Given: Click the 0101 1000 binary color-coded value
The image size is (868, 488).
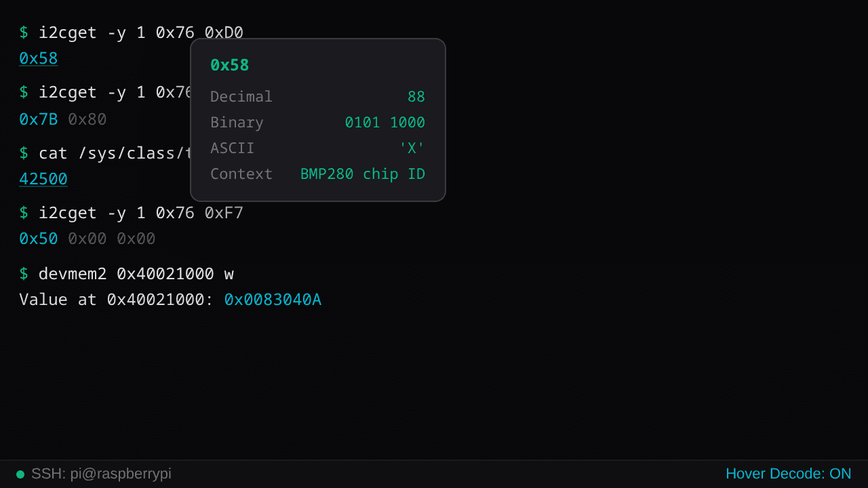Looking at the screenshot, I should [x=384, y=123].
